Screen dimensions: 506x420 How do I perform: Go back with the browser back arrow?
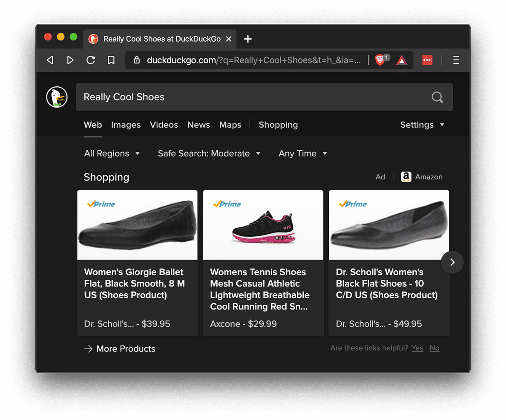[50, 60]
